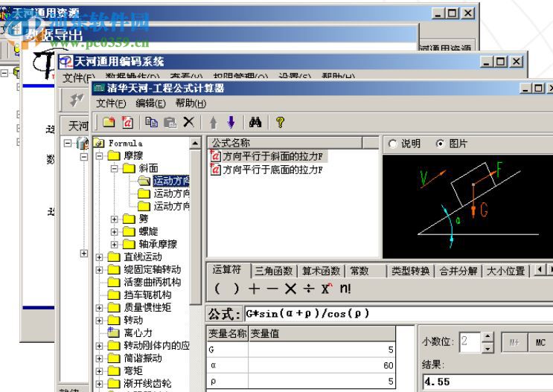The height and width of the screenshot is (392, 553).
Task: Click the yellow help question icon
Action: pyautogui.click(x=280, y=122)
